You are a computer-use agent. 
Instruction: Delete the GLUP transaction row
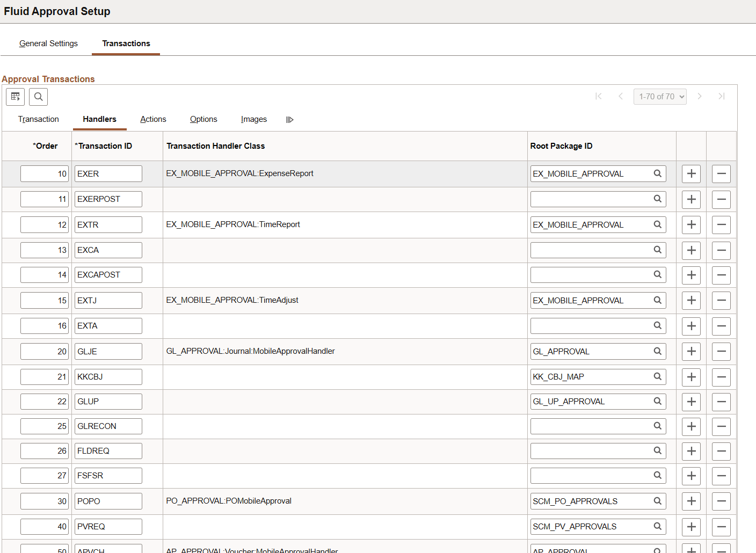click(x=721, y=401)
